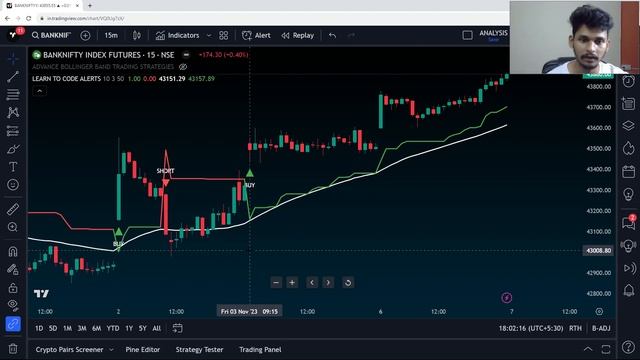The image size is (640, 360).
Task: Open the pattern drawing tools
Action: click(x=13, y=113)
